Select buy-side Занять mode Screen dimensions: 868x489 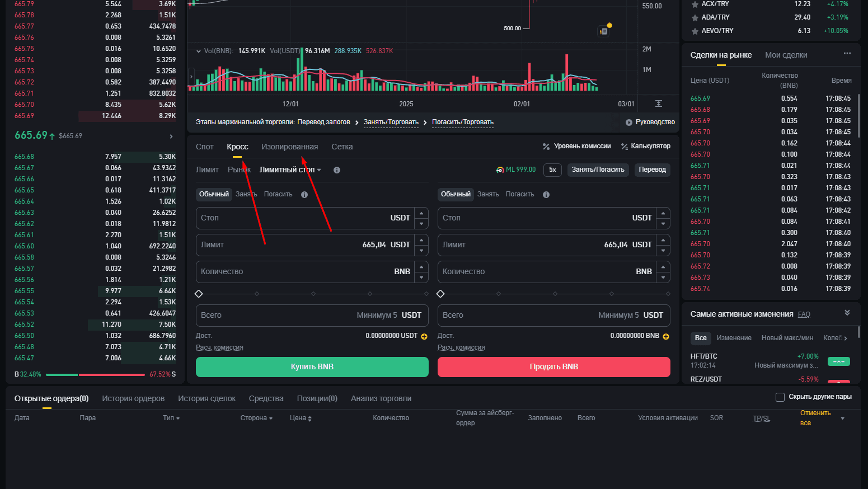pos(246,194)
